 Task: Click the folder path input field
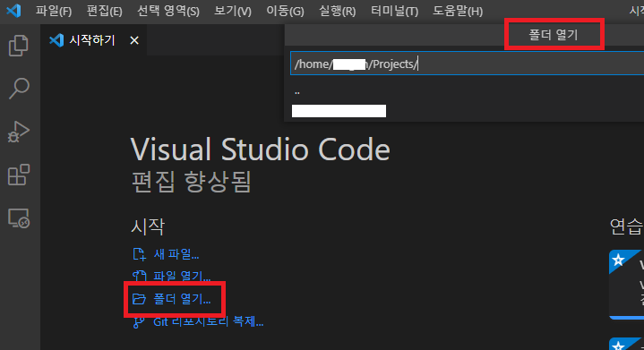coord(467,64)
